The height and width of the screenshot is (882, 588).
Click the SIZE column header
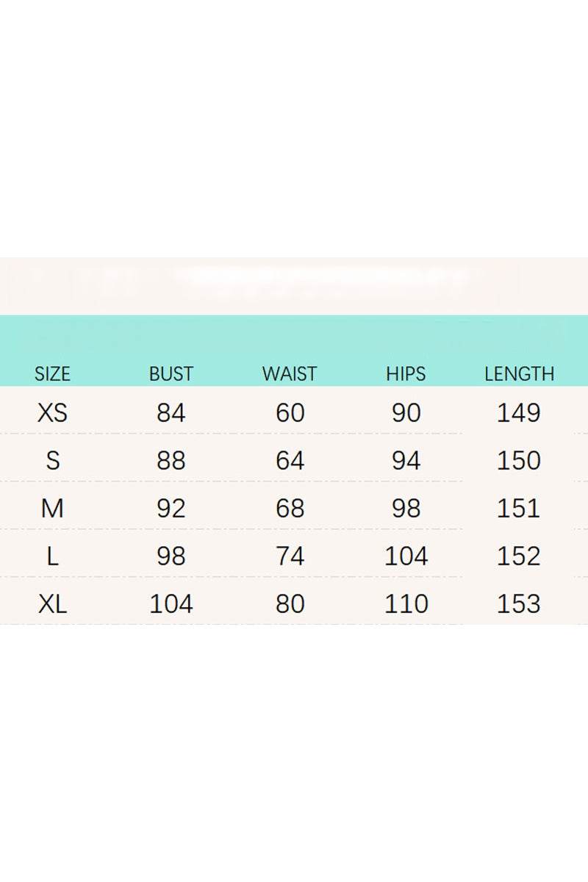52,373
